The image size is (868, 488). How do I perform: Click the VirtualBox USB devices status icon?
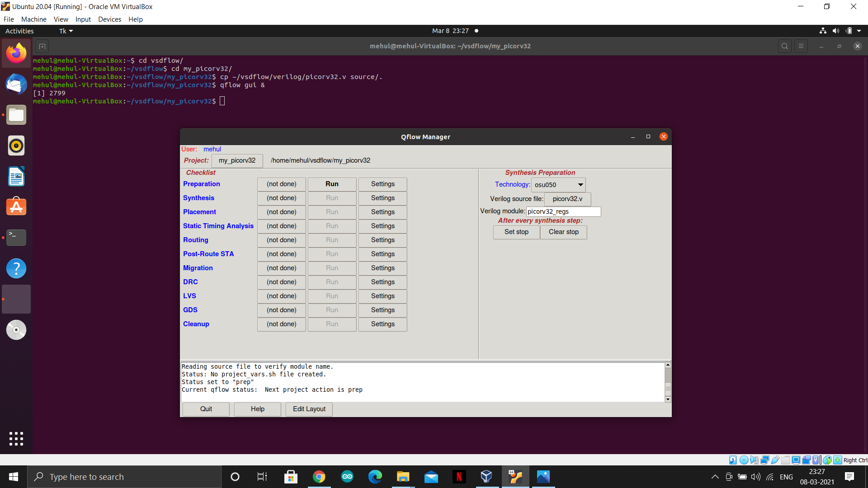(x=775, y=460)
